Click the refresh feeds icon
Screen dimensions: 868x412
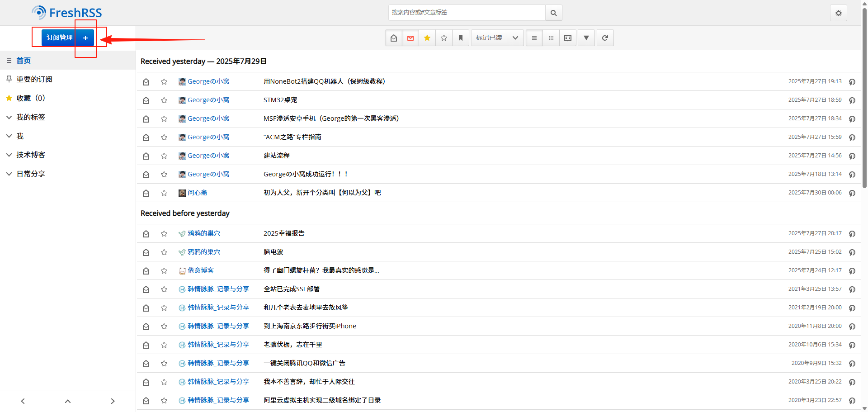pyautogui.click(x=605, y=38)
